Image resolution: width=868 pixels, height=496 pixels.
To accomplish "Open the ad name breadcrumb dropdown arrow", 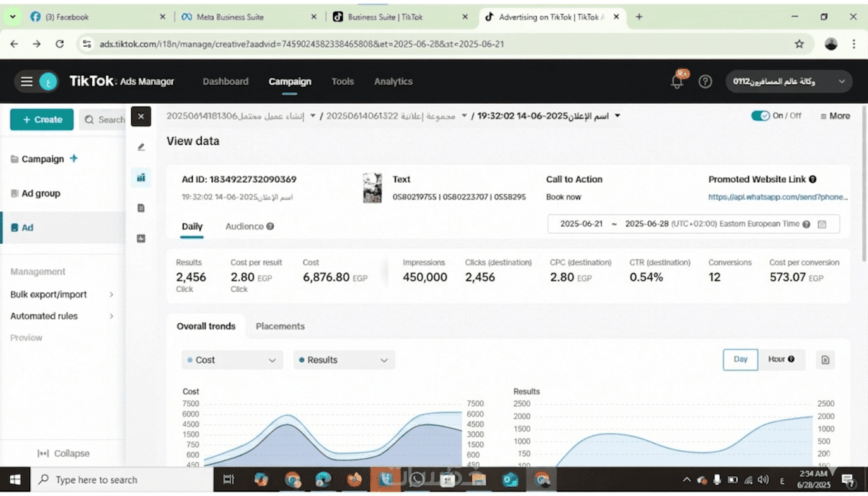I will pyautogui.click(x=618, y=116).
